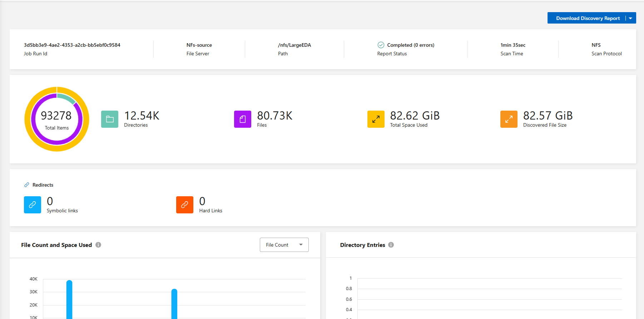Click the File Count and Space Used heading
Viewport: 644px width, 319px height.
(x=56, y=245)
